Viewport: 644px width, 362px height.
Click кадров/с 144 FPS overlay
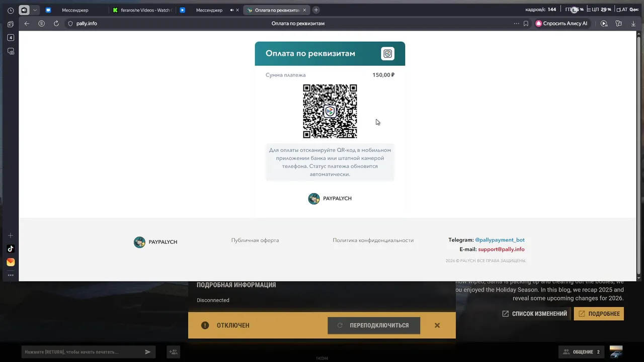pyautogui.click(x=541, y=10)
